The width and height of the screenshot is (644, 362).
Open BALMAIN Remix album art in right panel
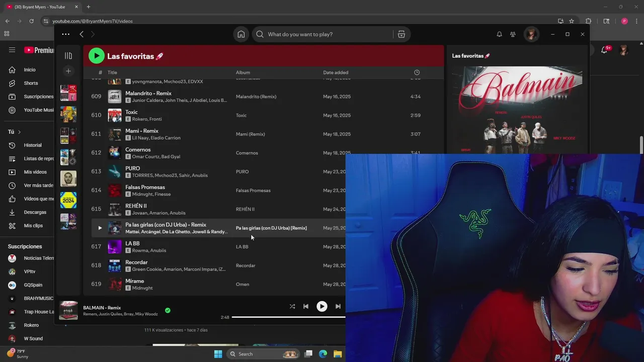[517, 110]
